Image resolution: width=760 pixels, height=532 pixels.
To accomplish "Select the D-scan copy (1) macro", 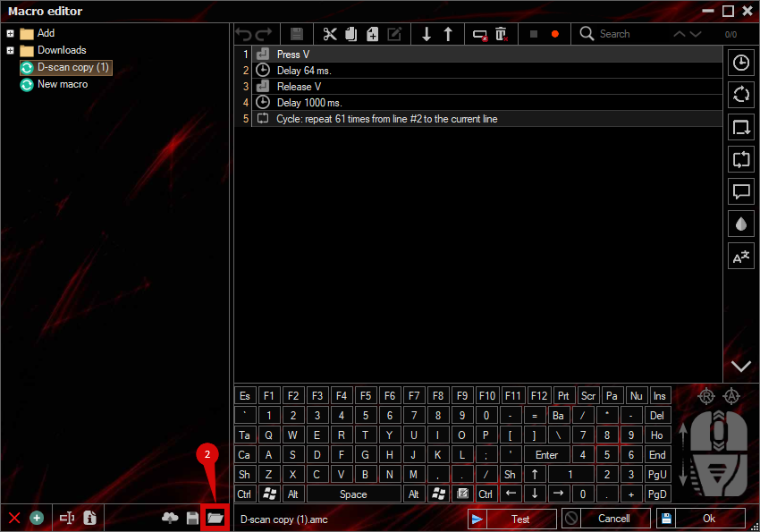I will click(72, 68).
